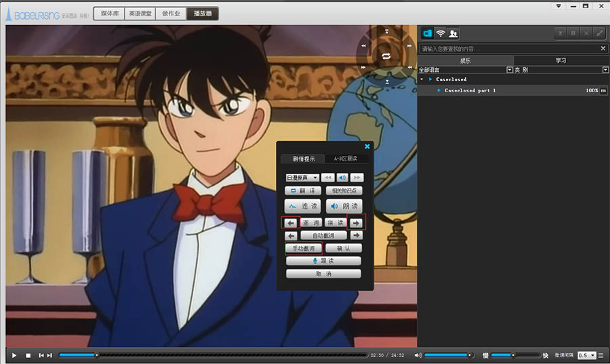Click the 确认 confirm button
The width and height of the screenshot is (610, 364).
tap(344, 248)
